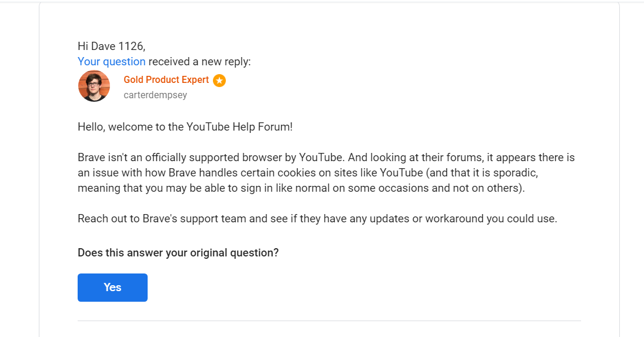Click "Does this answer your original question?" prompt
The image size is (644, 337).
click(178, 253)
